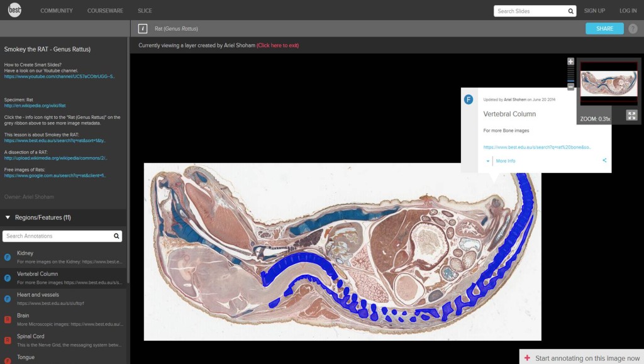
Task: Zoom in with the plus icon
Action: tap(570, 62)
